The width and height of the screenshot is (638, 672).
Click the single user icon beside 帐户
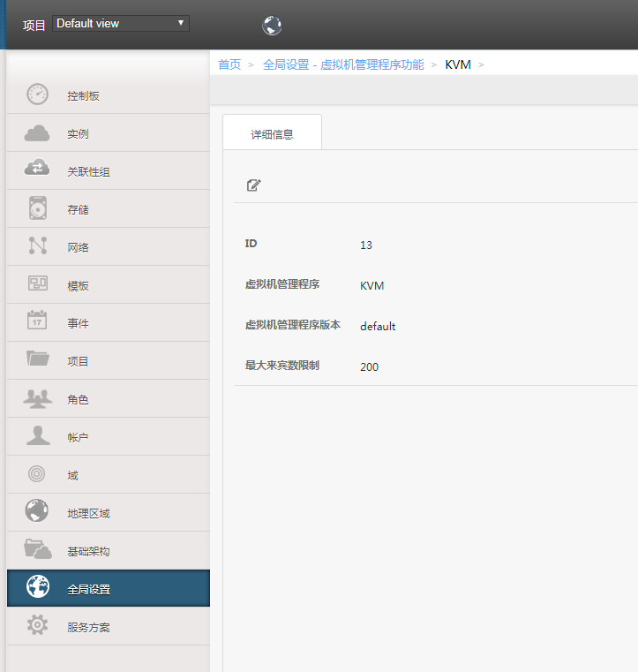(x=38, y=435)
